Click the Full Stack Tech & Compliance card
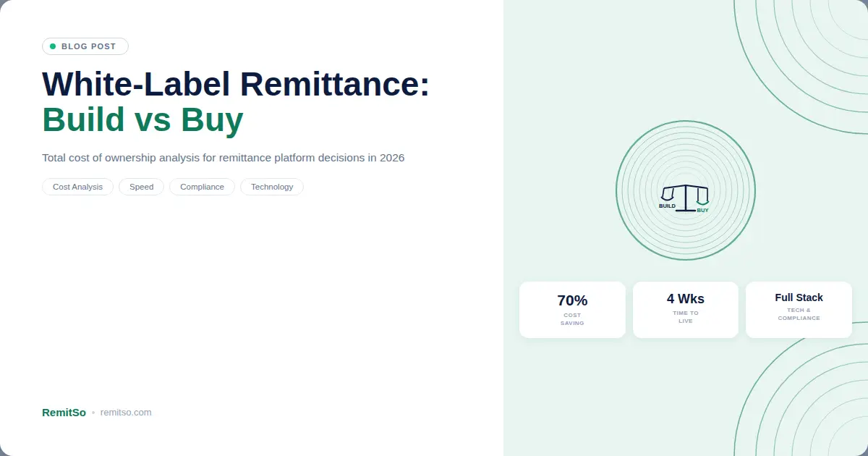Image resolution: width=868 pixels, height=456 pixels. coord(799,310)
